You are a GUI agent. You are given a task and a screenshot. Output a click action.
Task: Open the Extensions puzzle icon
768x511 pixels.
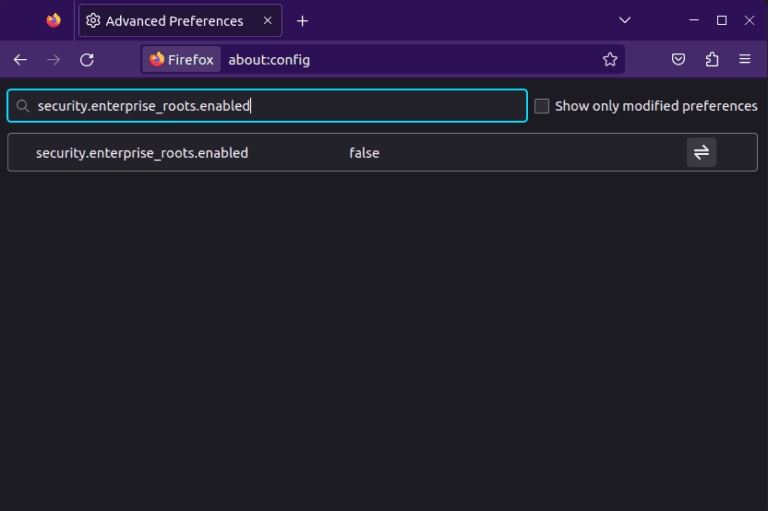pyautogui.click(x=712, y=60)
